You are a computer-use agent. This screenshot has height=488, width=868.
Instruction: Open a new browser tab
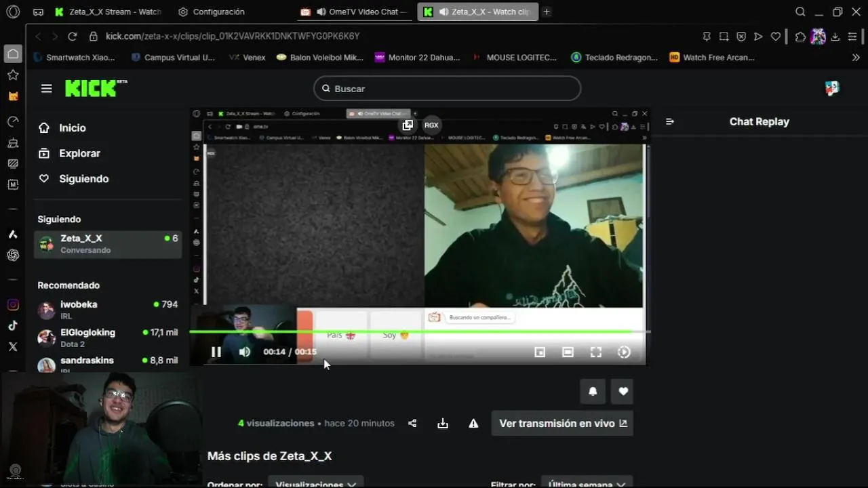pyautogui.click(x=547, y=12)
